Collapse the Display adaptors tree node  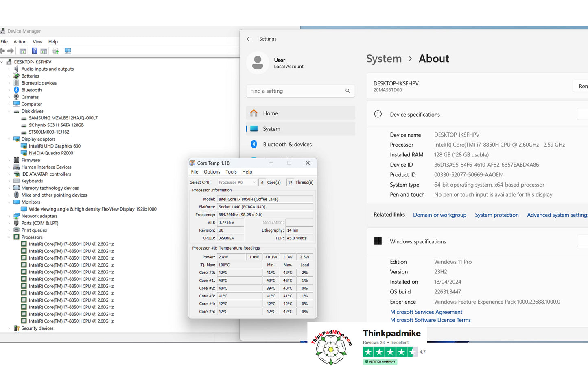coord(9,139)
